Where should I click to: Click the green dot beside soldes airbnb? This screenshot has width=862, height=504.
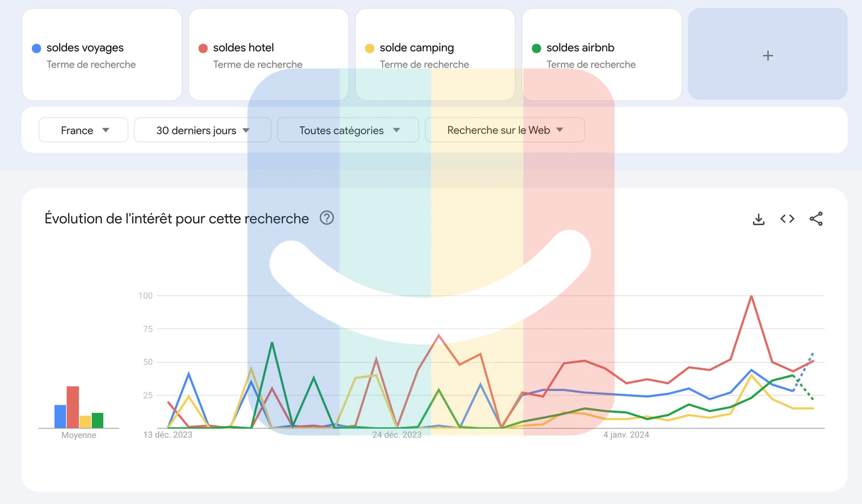click(536, 48)
